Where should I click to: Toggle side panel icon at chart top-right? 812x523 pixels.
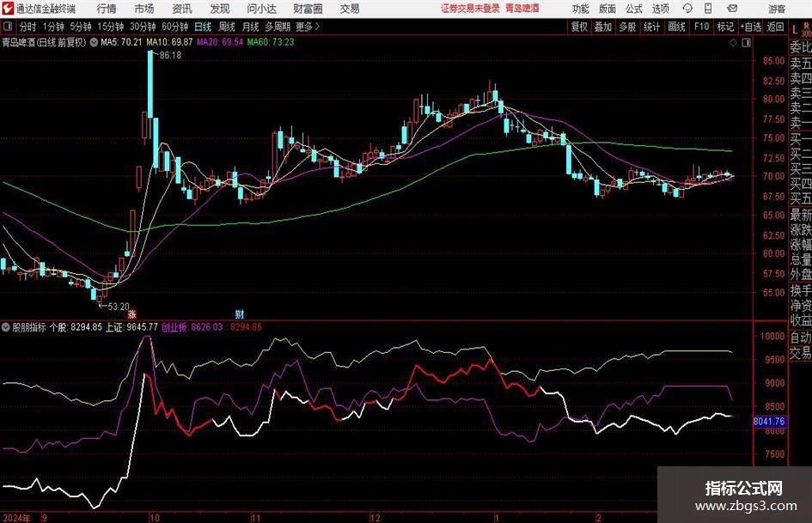point(746,42)
